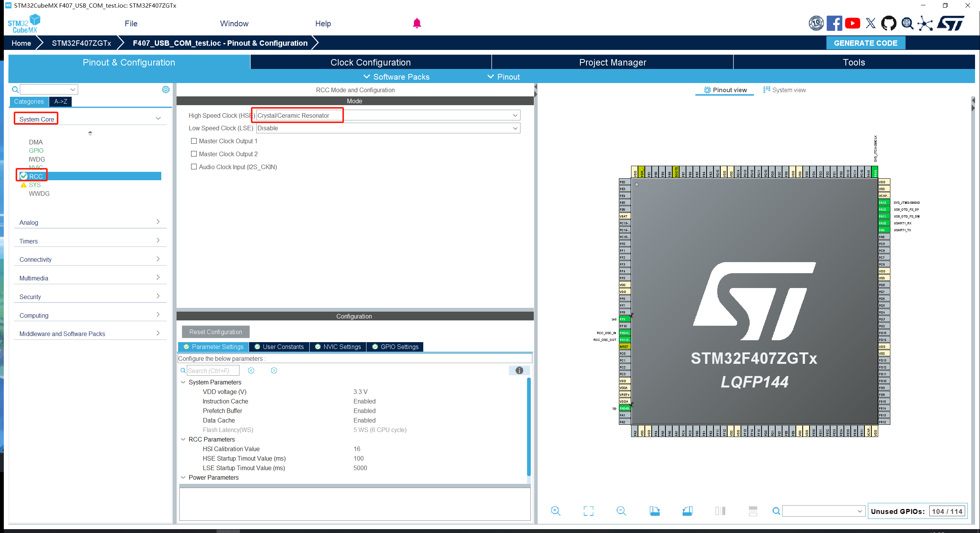Rotate the chip view counterclockwise
980x533 pixels.
tap(687, 511)
